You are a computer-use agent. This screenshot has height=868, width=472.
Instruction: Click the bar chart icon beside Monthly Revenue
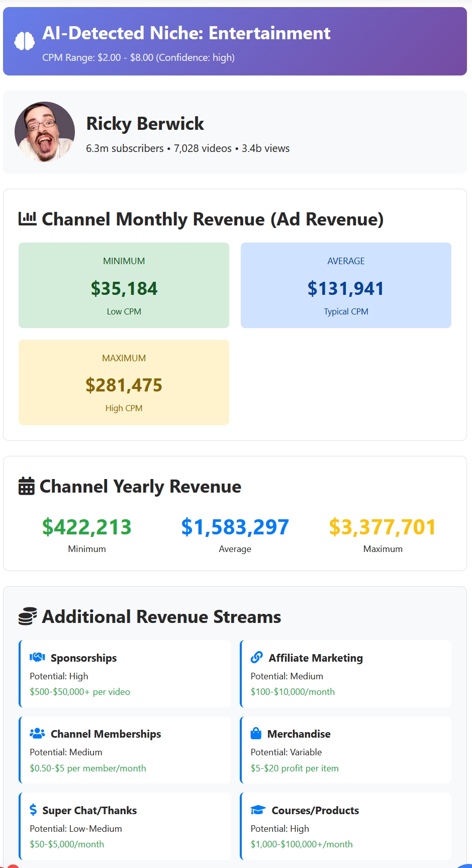tap(28, 219)
